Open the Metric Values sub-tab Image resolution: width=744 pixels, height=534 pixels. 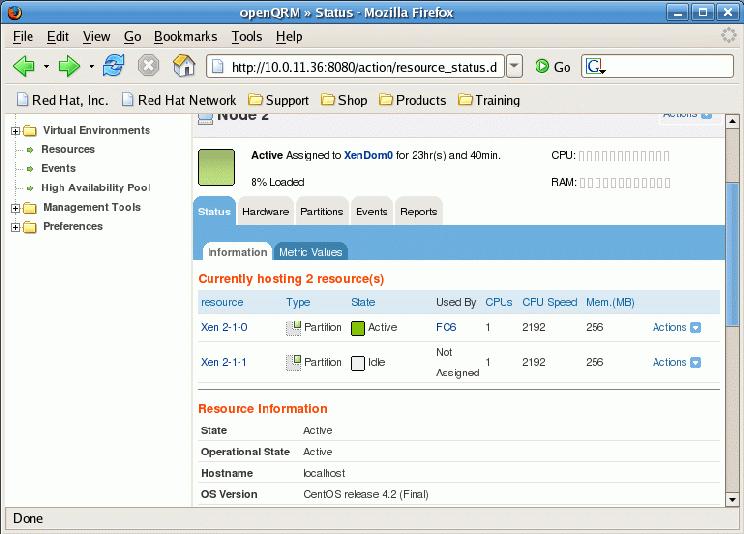pyautogui.click(x=310, y=252)
